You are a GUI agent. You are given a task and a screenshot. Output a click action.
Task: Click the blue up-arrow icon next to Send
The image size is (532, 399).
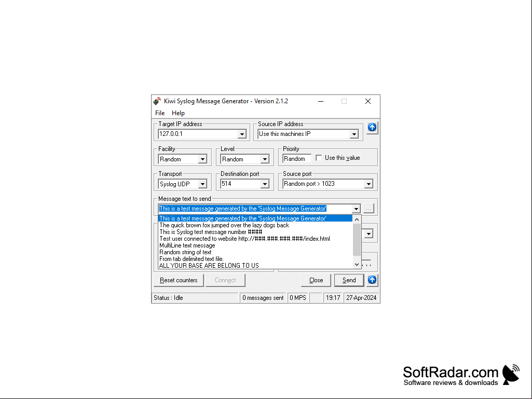pos(372,280)
